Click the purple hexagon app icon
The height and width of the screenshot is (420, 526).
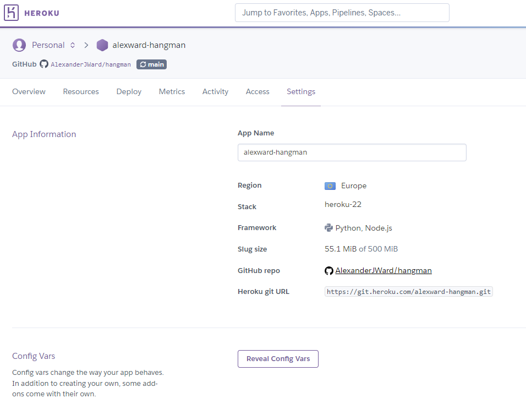[x=102, y=45]
